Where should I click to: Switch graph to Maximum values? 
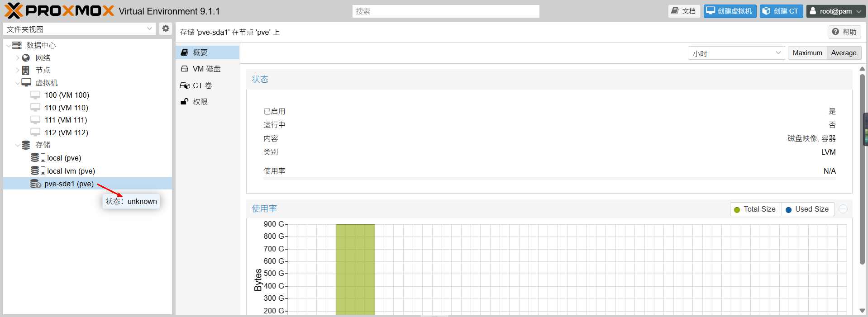point(807,53)
